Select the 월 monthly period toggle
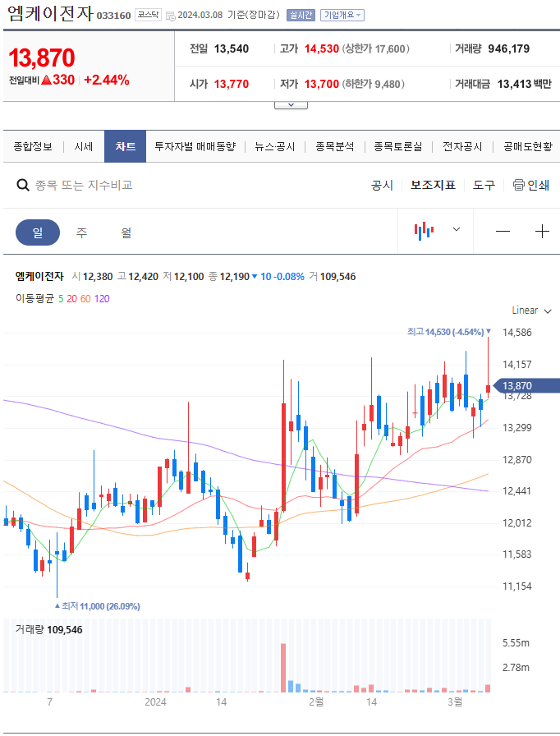560x736 pixels. [x=126, y=232]
